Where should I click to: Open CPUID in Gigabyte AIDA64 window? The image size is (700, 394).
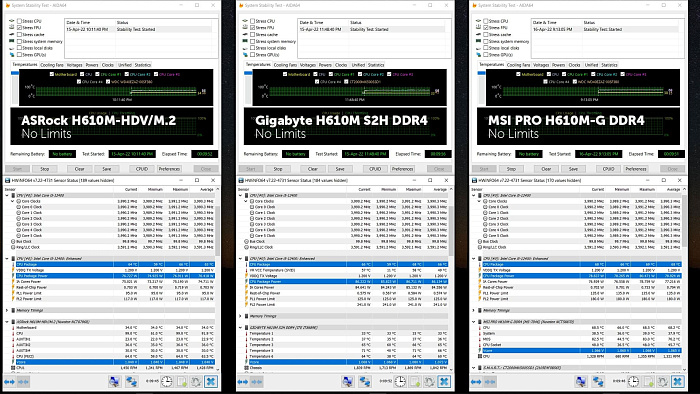[375, 169]
